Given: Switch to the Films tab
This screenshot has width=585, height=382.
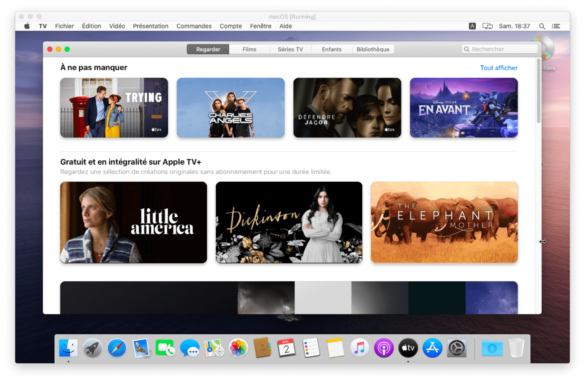Looking at the screenshot, I should [x=249, y=49].
